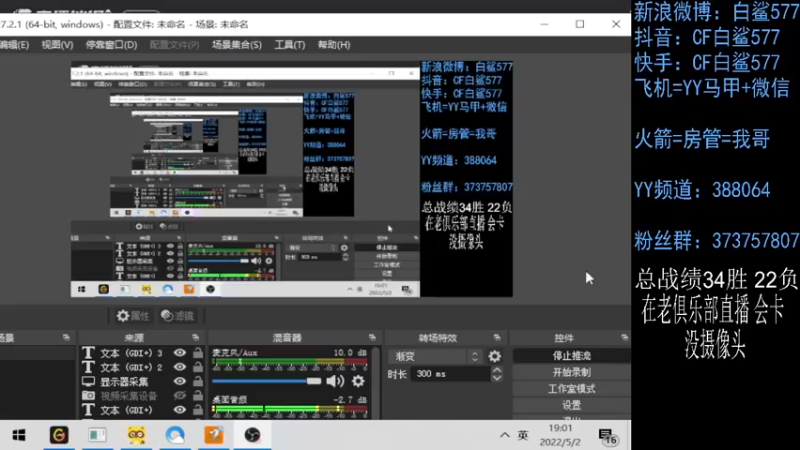Open the 编辑(E) menu
The height and width of the screenshot is (450, 800).
pos(14,45)
